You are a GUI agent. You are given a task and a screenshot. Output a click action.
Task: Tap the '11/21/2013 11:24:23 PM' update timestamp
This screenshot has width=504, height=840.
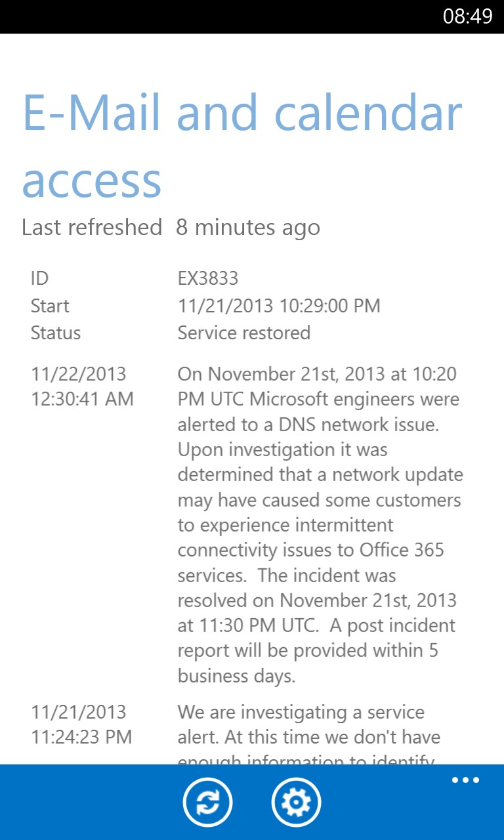coord(81,724)
